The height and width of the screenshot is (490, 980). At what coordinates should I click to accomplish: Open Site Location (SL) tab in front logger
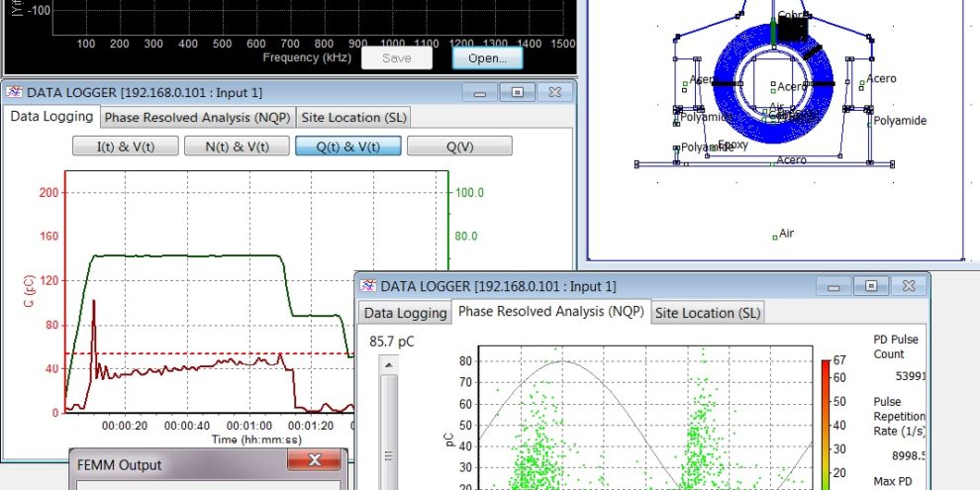[x=708, y=313]
